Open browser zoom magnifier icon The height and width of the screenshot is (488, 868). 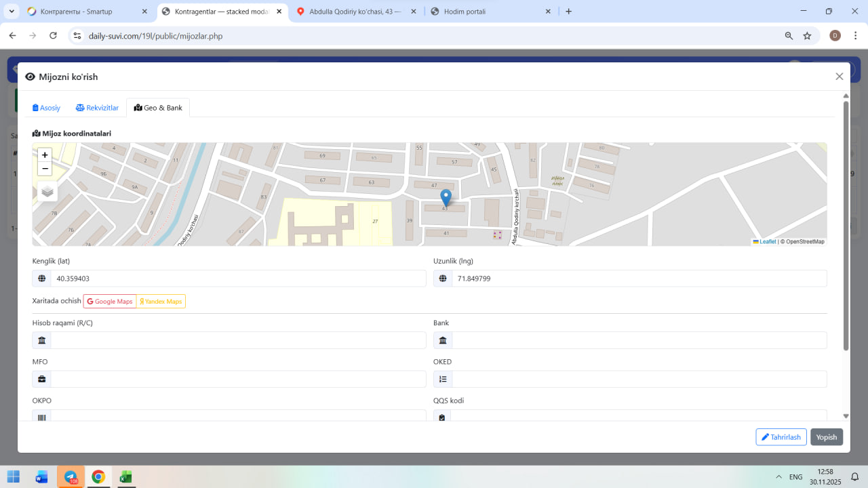coord(789,35)
